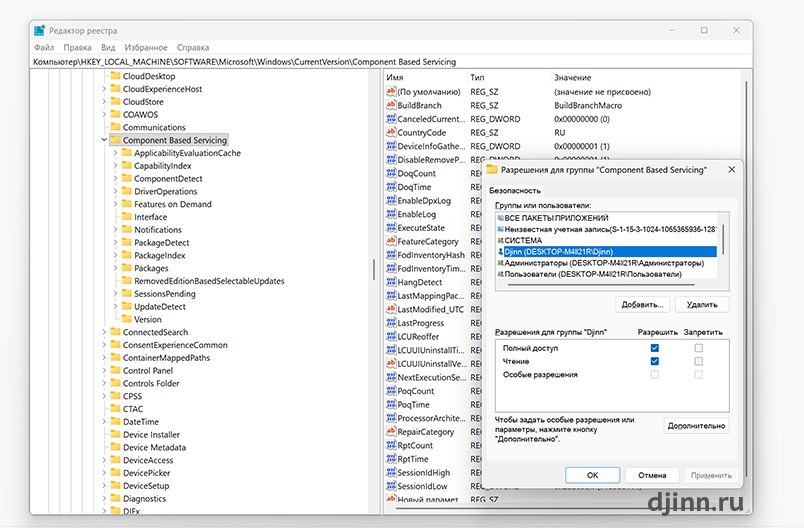Open the Вид menu
This screenshot has height=528, width=804.
click(108, 47)
